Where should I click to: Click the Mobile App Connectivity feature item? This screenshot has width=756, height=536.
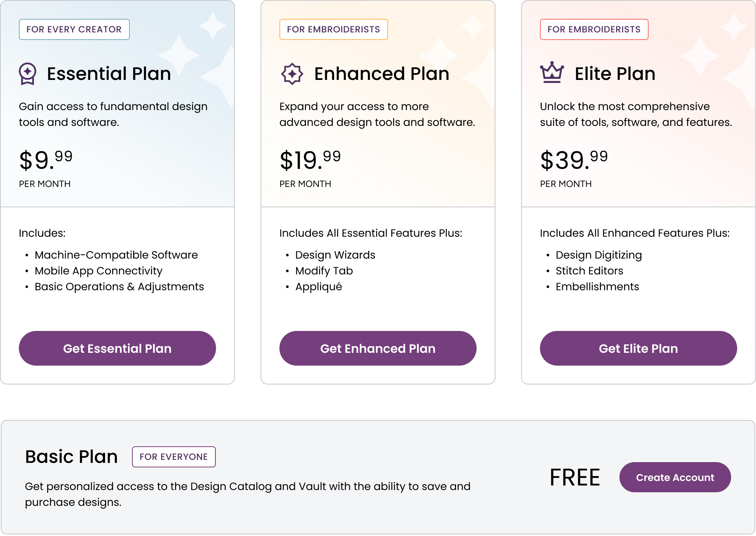(98, 271)
